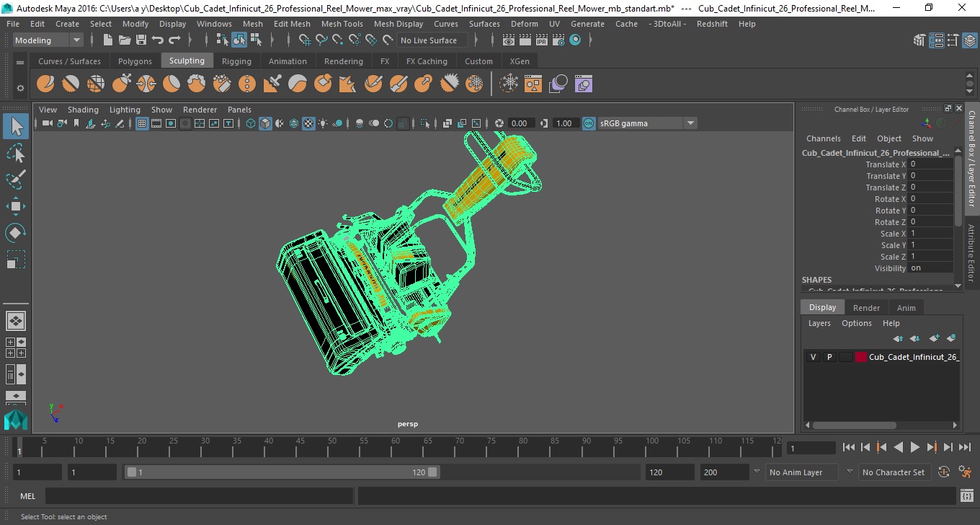
Task: Select the Repeat sculpting tool
Action: pos(247,84)
